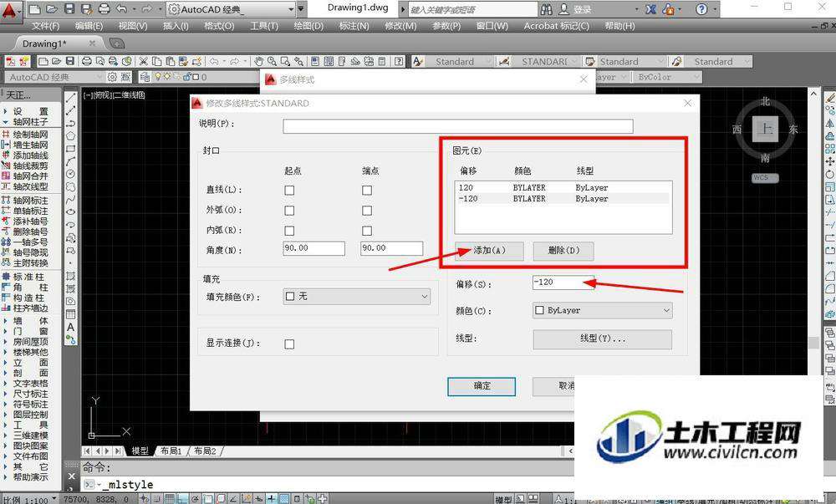Open the 颜色(C) ByLayer dropdown
This screenshot has height=504, width=836.
[x=603, y=310]
